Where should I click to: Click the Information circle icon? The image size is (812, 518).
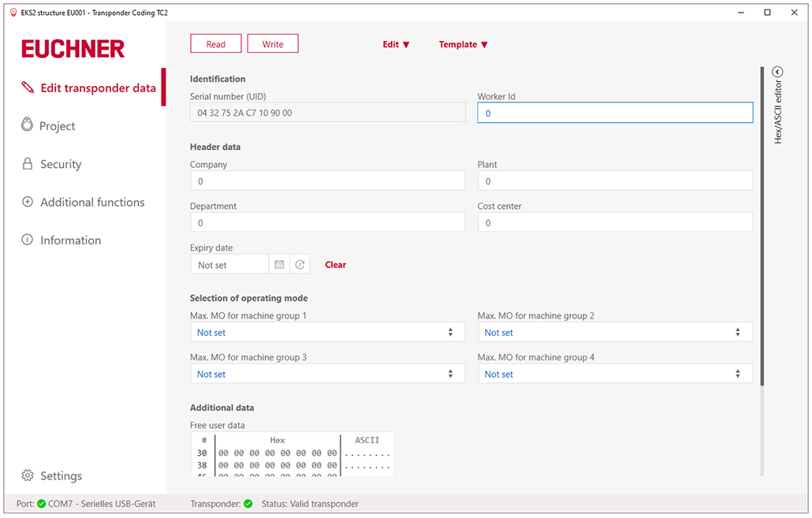pos(27,240)
